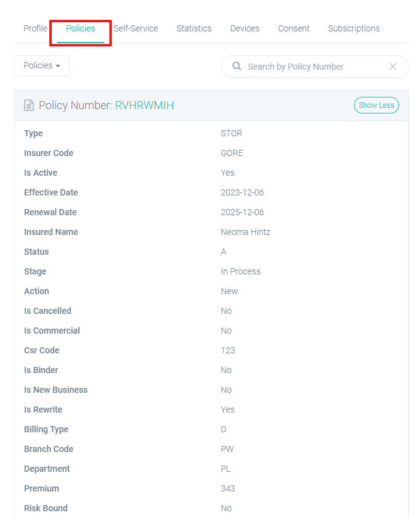Click the Policies dropdown caret arrow
This screenshot has width=420, height=518.
(58, 66)
